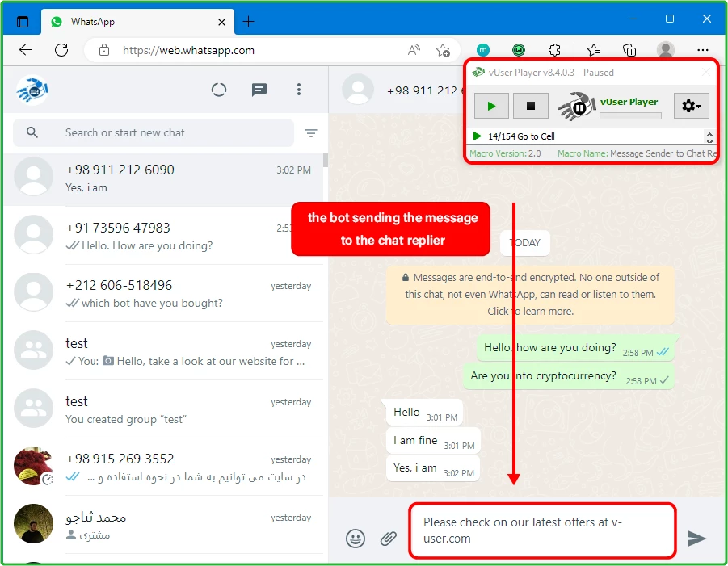Open WhatsApp sidebar three-dot menu
This screenshot has width=728, height=566.
[x=298, y=89]
